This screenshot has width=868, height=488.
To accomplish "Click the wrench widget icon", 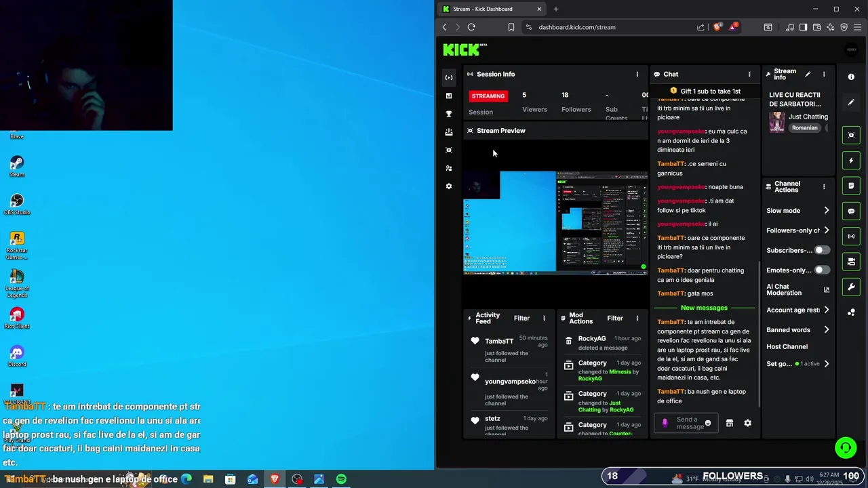I will (851, 287).
